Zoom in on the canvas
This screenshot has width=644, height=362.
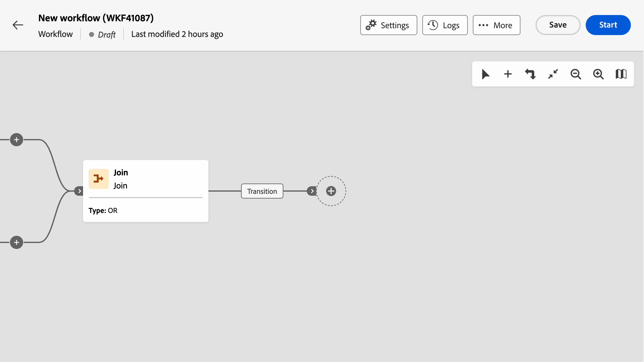[598, 74]
